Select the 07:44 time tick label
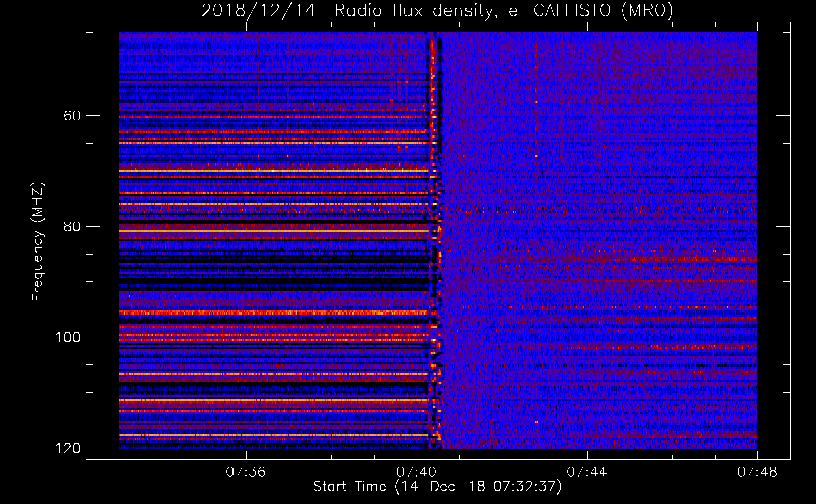This screenshot has height=504, width=816. tap(587, 472)
